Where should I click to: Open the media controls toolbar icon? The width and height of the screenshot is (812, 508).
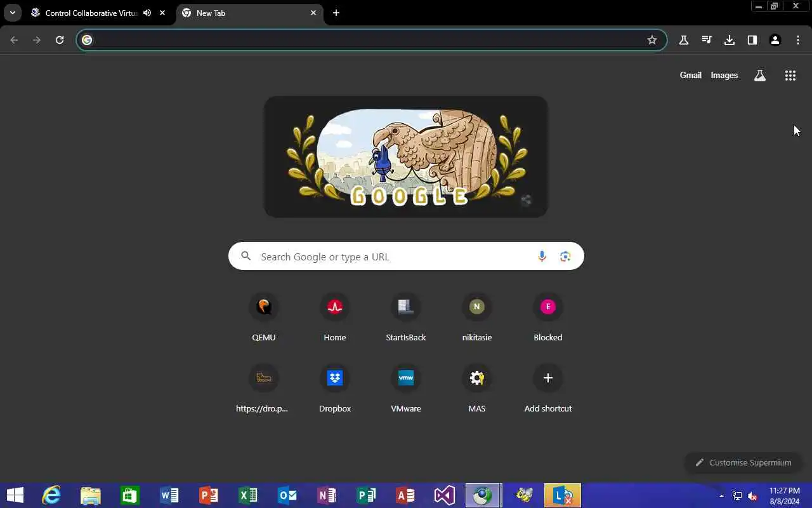pyautogui.click(x=707, y=40)
